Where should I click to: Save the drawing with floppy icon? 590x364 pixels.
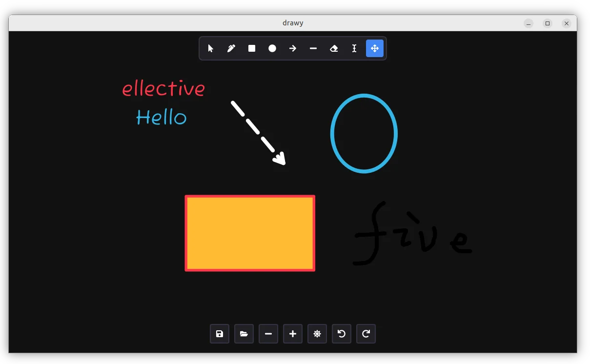pos(220,334)
